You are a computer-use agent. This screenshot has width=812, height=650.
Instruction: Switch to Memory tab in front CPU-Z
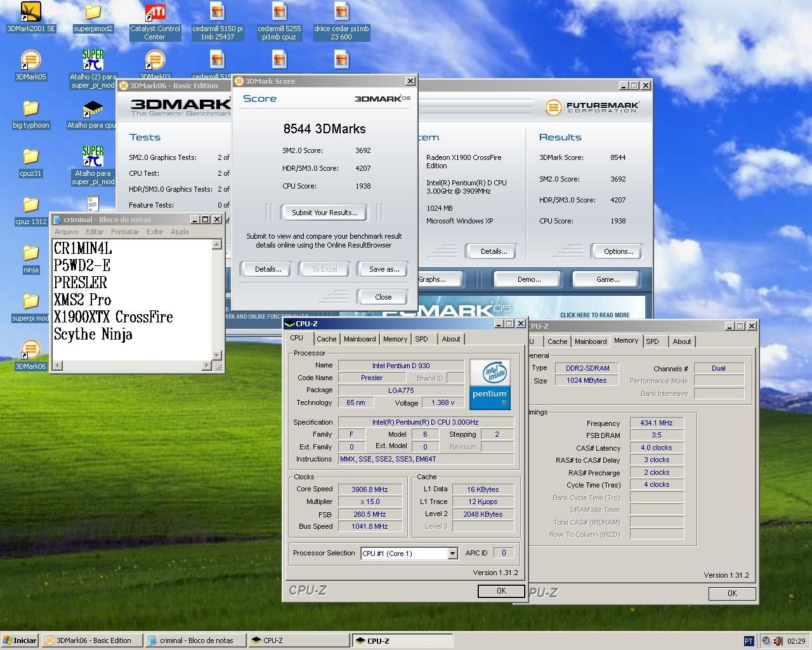(395, 339)
